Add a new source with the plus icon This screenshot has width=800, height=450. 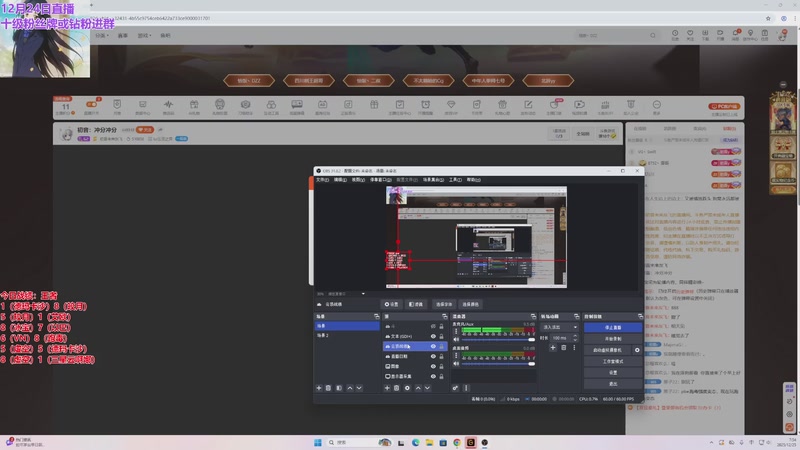point(387,388)
